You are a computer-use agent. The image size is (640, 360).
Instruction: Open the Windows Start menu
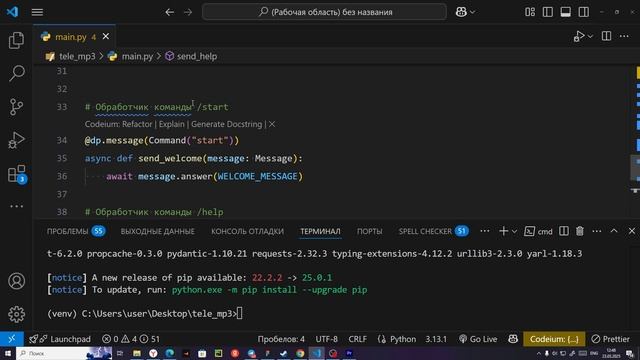[8, 353]
